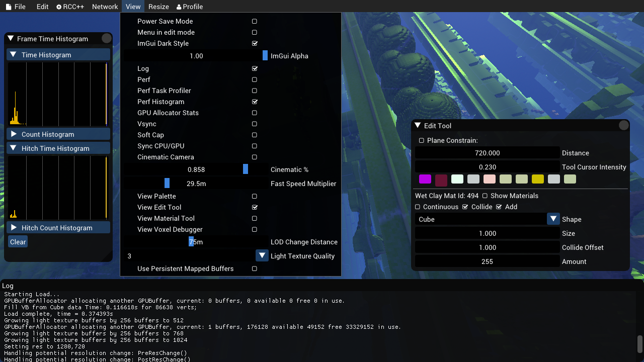Open the Profile menu
The height and width of the screenshot is (362, 644).
[190, 7]
